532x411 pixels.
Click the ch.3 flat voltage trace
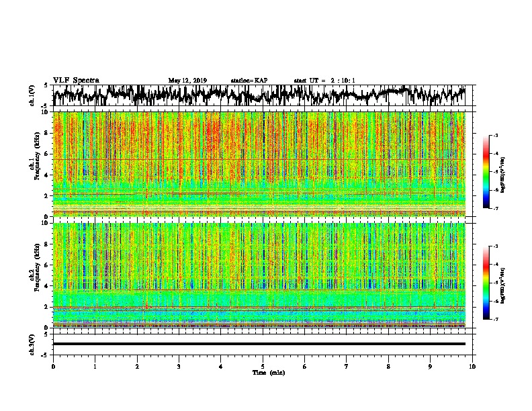(259, 344)
